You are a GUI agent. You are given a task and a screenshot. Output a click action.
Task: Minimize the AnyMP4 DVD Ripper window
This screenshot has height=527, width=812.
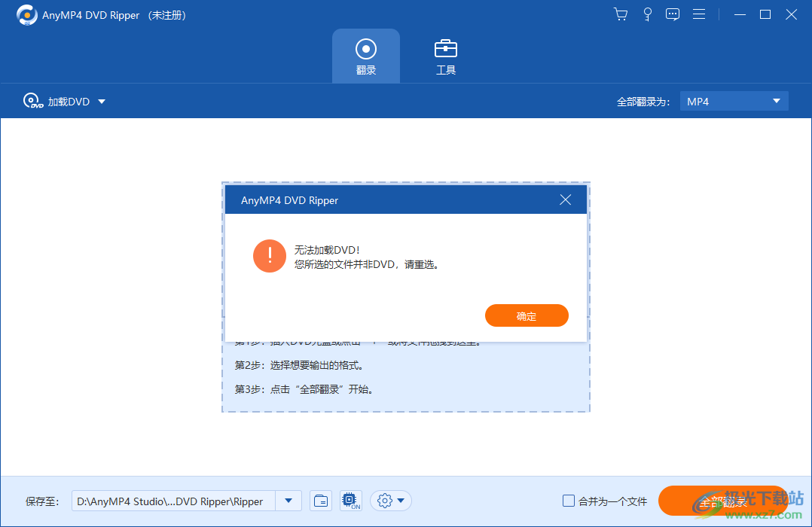point(740,14)
